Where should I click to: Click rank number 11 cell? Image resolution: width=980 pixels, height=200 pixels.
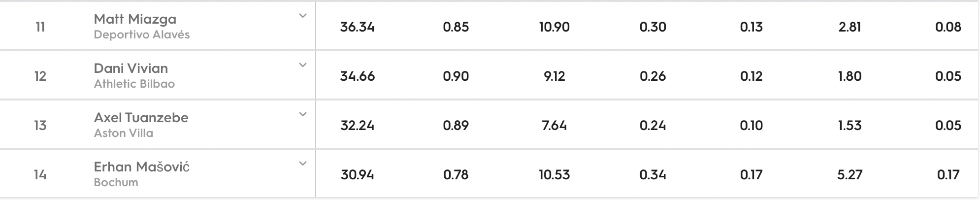40,27
